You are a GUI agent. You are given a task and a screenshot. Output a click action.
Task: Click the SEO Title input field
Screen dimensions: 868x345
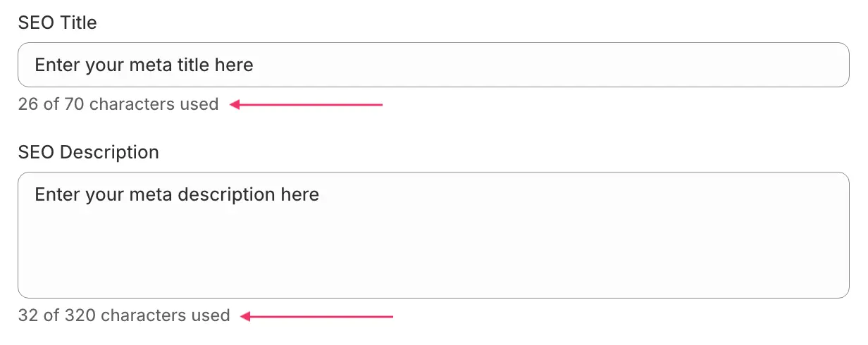[x=433, y=65]
